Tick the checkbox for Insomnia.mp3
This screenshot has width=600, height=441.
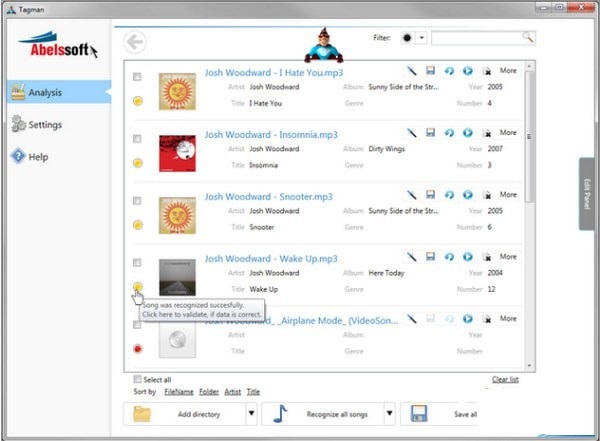137,139
